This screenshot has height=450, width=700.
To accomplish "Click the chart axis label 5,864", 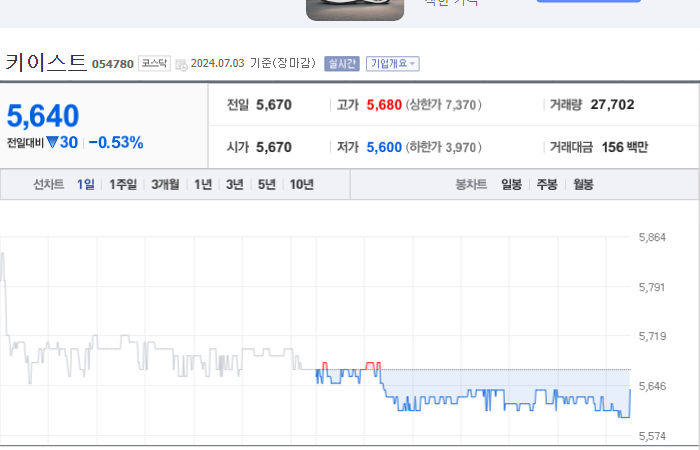I will pyautogui.click(x=652, y=238).
